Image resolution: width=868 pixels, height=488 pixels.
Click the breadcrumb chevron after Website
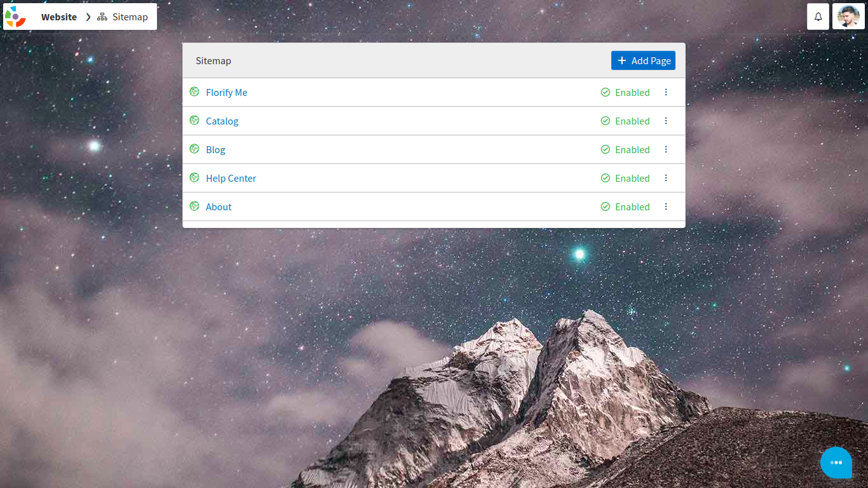pos(88,17)
